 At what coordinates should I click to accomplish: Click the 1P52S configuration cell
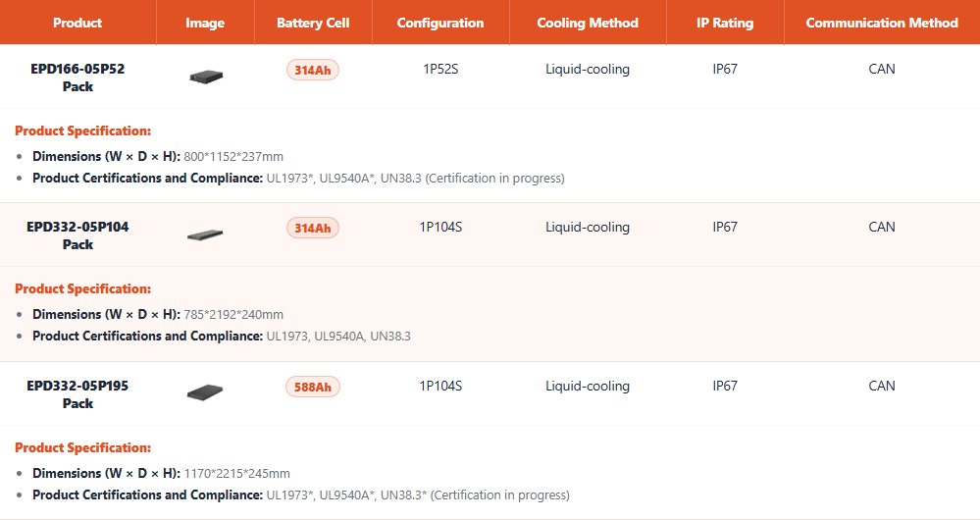440,70
